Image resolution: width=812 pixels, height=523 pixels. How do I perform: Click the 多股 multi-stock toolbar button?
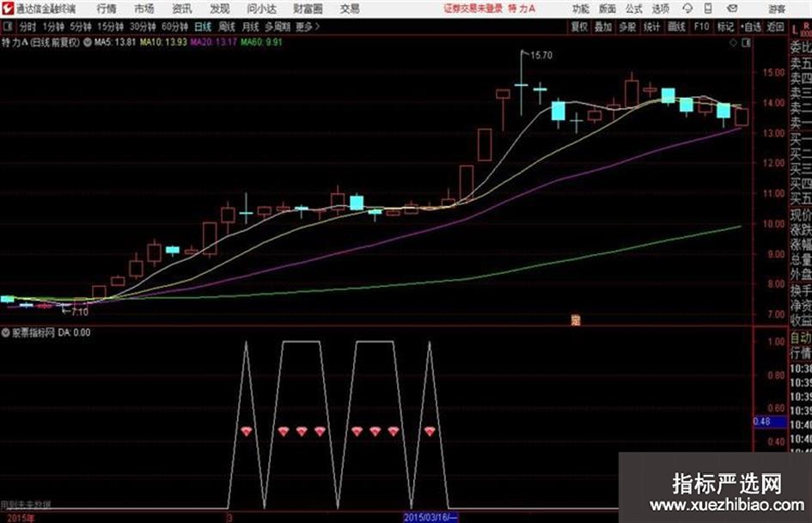click(x=627, y=27)
